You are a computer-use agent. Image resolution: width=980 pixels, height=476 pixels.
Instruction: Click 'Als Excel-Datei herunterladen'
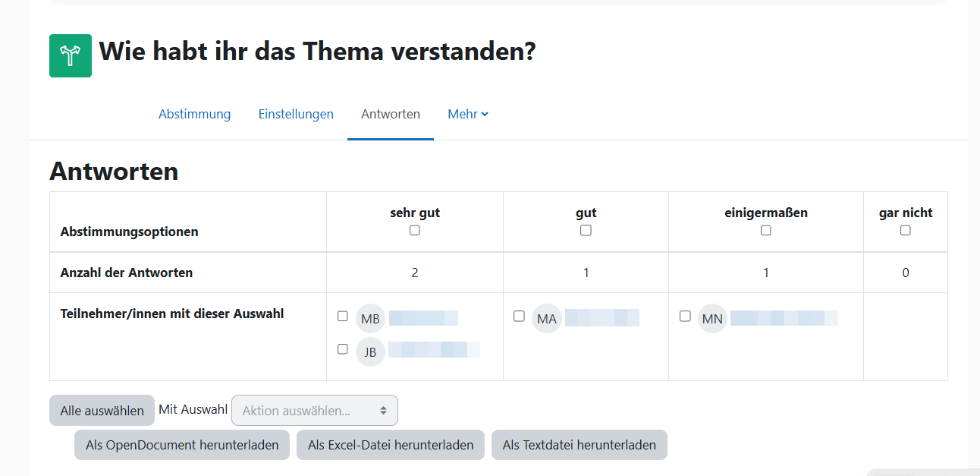[x=391, y=445]
